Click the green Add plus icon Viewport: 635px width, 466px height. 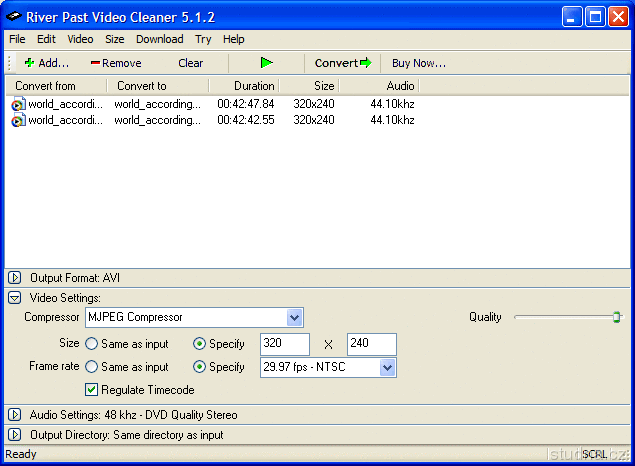29,63
